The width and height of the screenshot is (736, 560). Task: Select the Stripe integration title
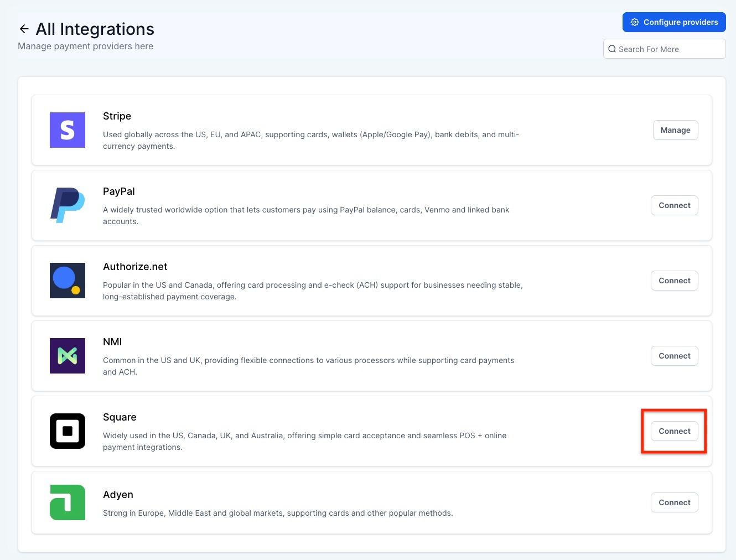pos(117,116)
